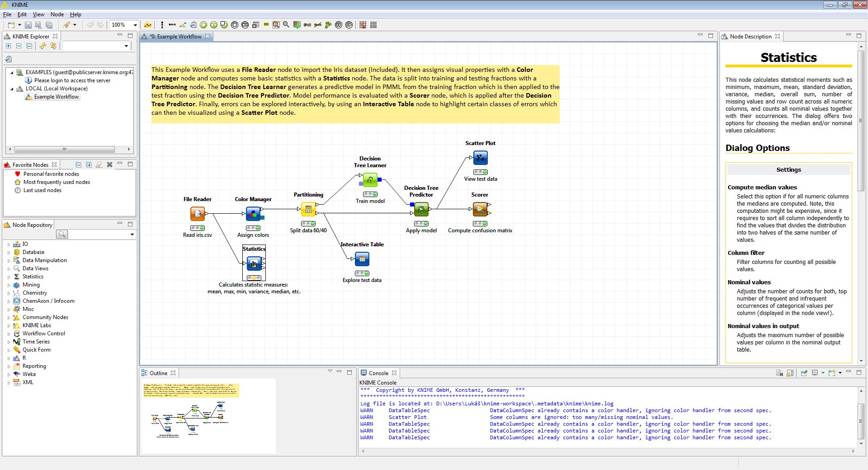868x470 pixels.
Task: Open the KNIME Explorer filter dropdown
Action: 126,46
